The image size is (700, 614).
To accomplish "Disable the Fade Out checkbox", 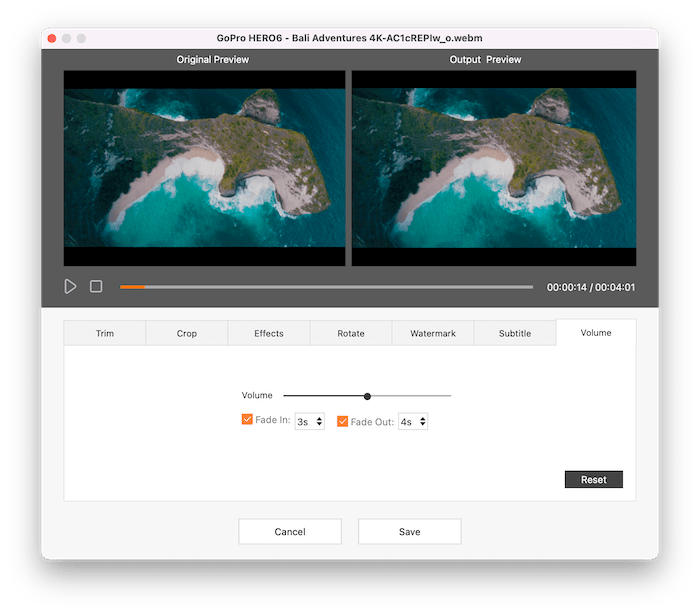I will pyautogui.click(x=343, y=421).
